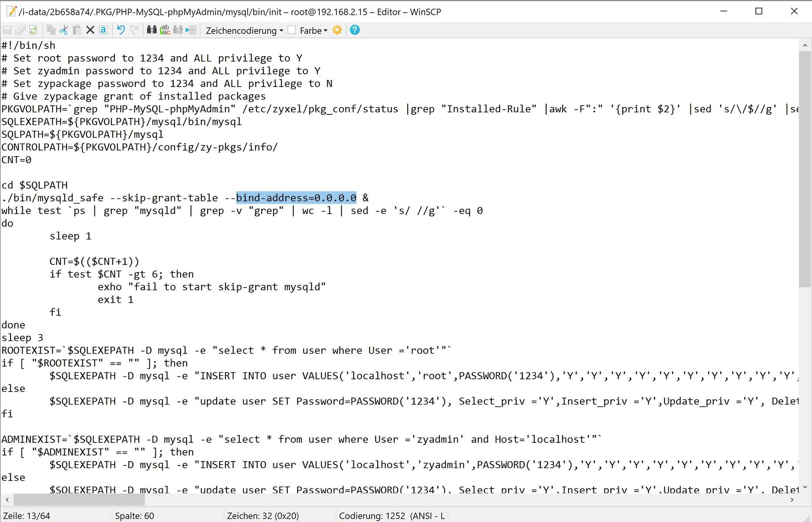
Task: Reload the file with the green arrows icon
Action: pyautogui.click(x=33, y=30)
